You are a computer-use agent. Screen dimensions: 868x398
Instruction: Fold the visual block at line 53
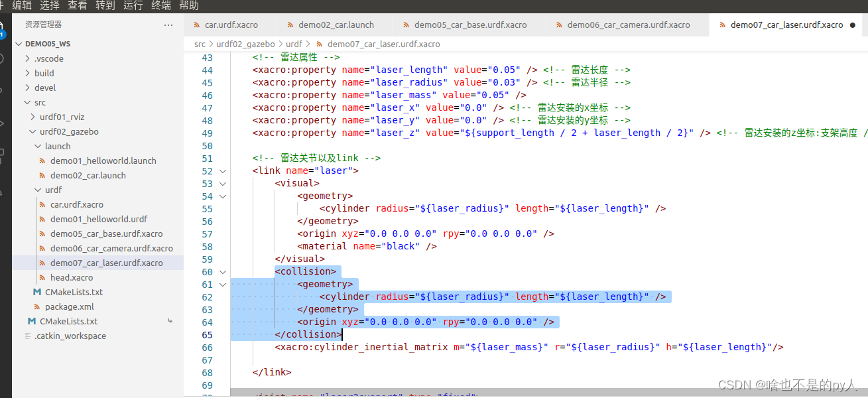point(223,183)
